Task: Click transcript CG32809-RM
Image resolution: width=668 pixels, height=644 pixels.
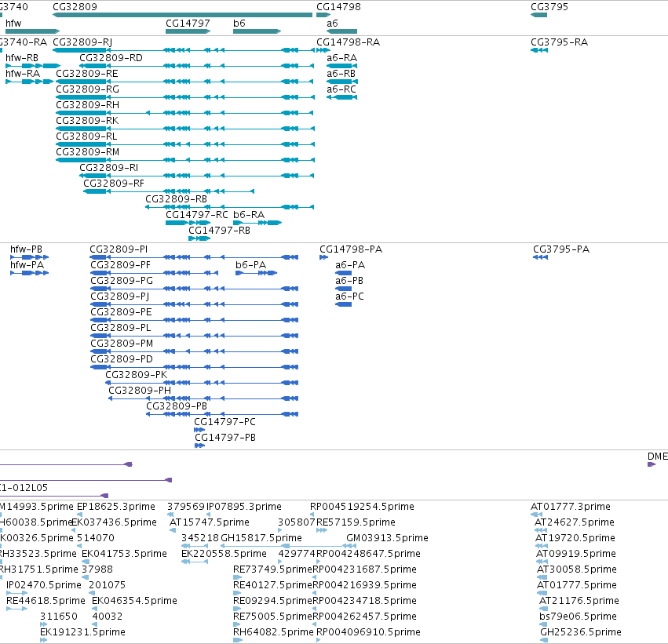Action: tap(185, 160)
